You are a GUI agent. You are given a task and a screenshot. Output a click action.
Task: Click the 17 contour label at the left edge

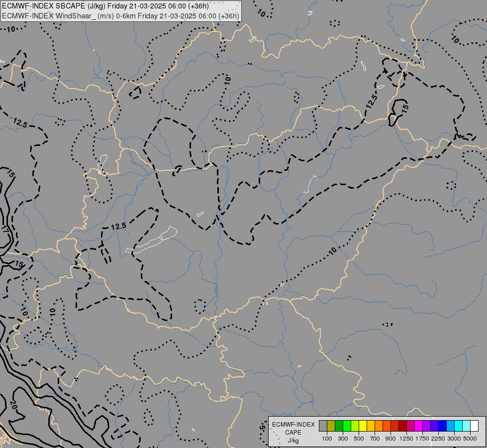(x=4, y=230)
